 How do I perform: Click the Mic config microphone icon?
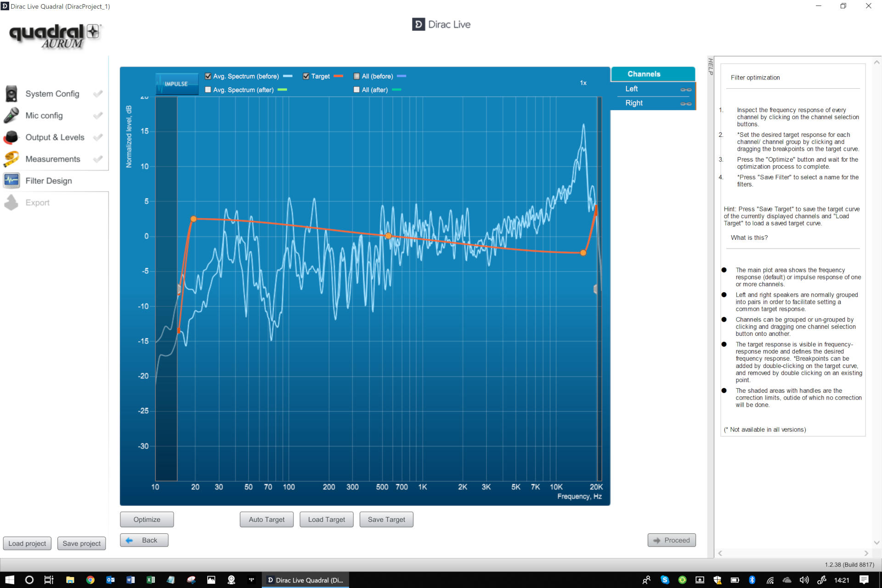click(x=11, y=115)
